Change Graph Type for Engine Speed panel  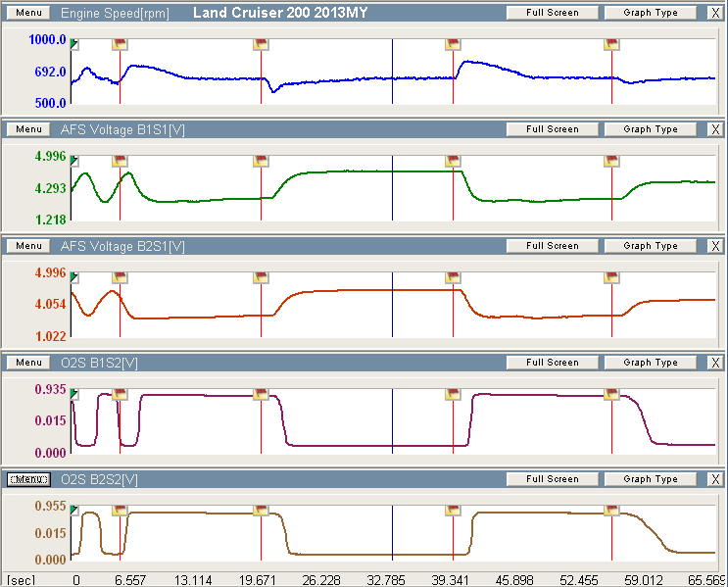(651, 13)
